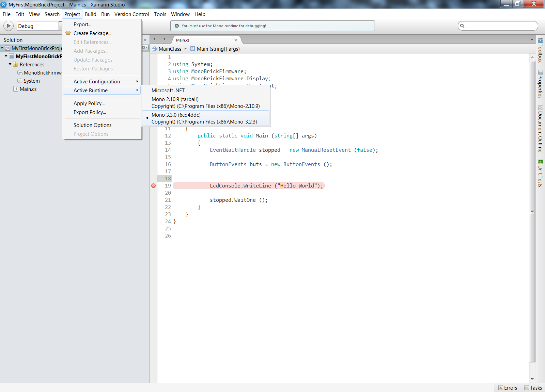Open Solution Options

tap(102, 125)
